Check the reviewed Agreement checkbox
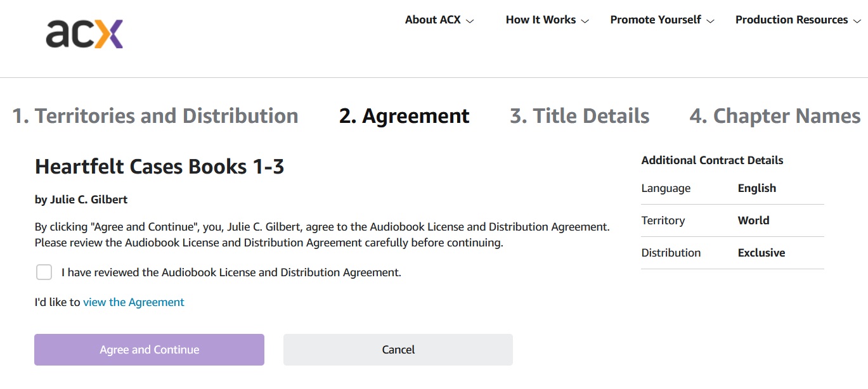The height and width of the screenshot is (389, 868). [x=44, y=272]
